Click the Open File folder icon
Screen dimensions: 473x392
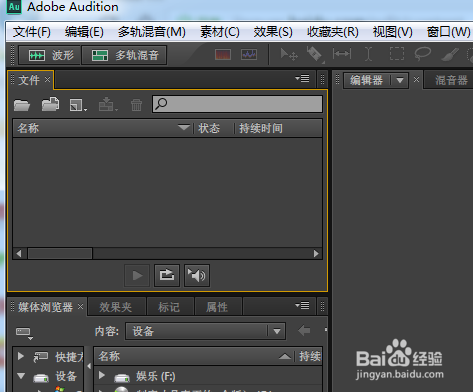point(22,105)
